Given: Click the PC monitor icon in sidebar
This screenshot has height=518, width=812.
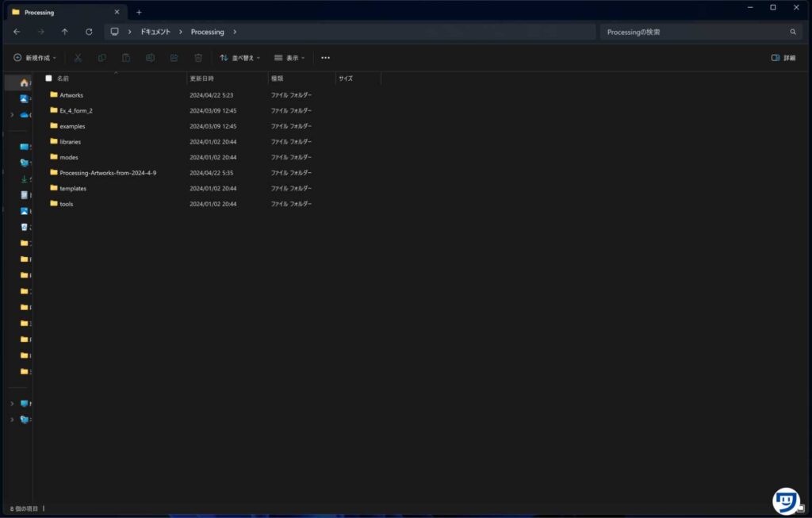Looking at the screenshot, I should [24, 403].
